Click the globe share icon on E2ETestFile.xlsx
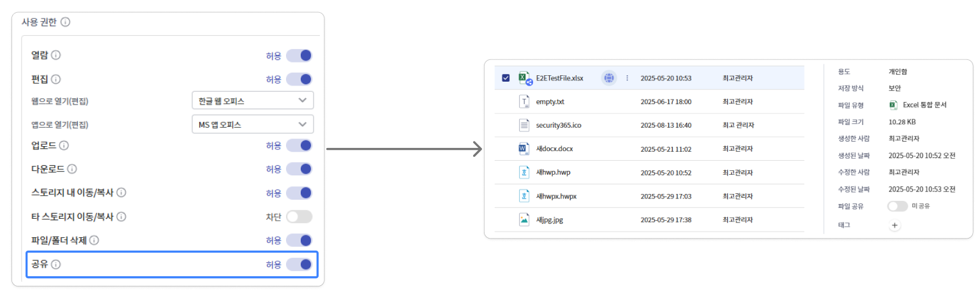Viewport: 980px width, 296px height. click(609, 78)
